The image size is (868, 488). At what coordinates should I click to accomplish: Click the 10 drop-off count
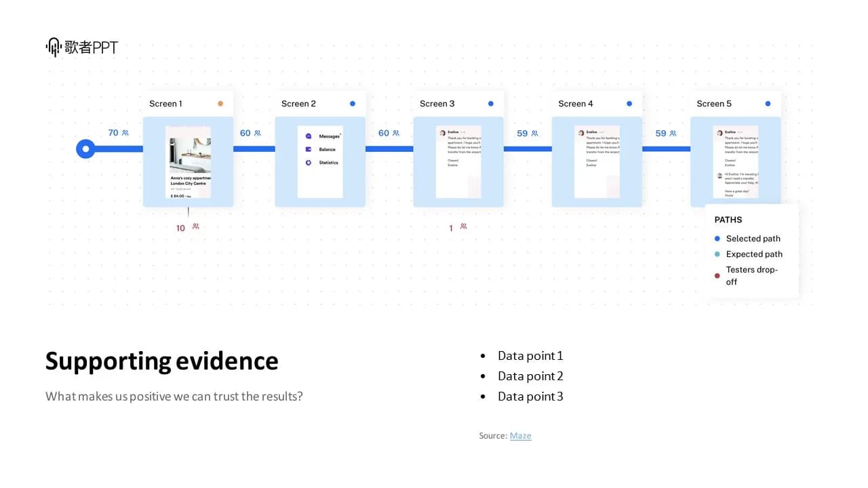coord(180,228)
